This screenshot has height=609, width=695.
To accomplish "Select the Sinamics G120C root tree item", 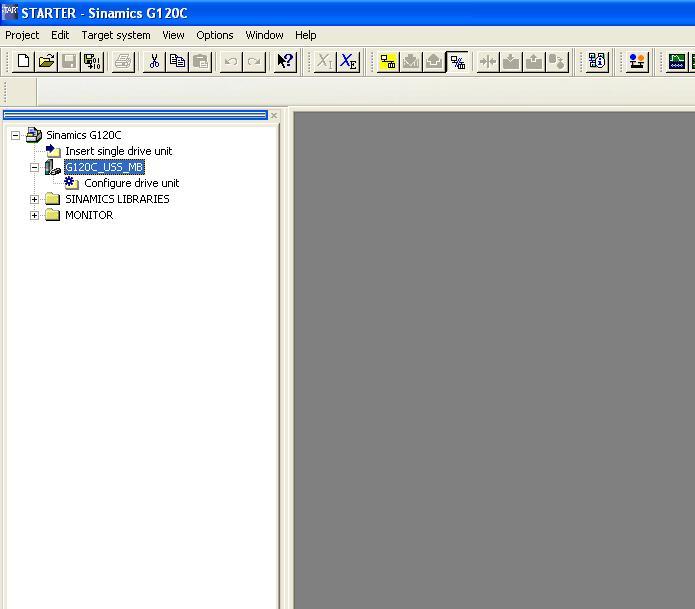I will [x=84, y=135].
